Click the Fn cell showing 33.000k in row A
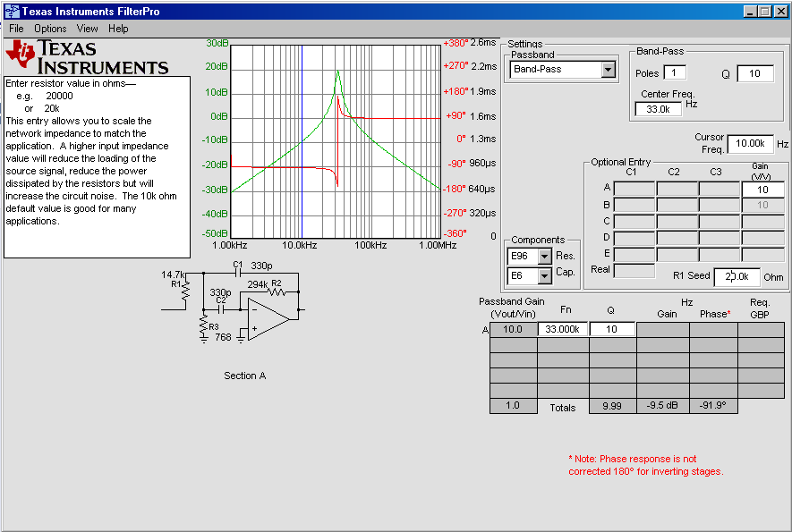The width and height of the screenshot is (792, 532). click(x=563, y=330)
